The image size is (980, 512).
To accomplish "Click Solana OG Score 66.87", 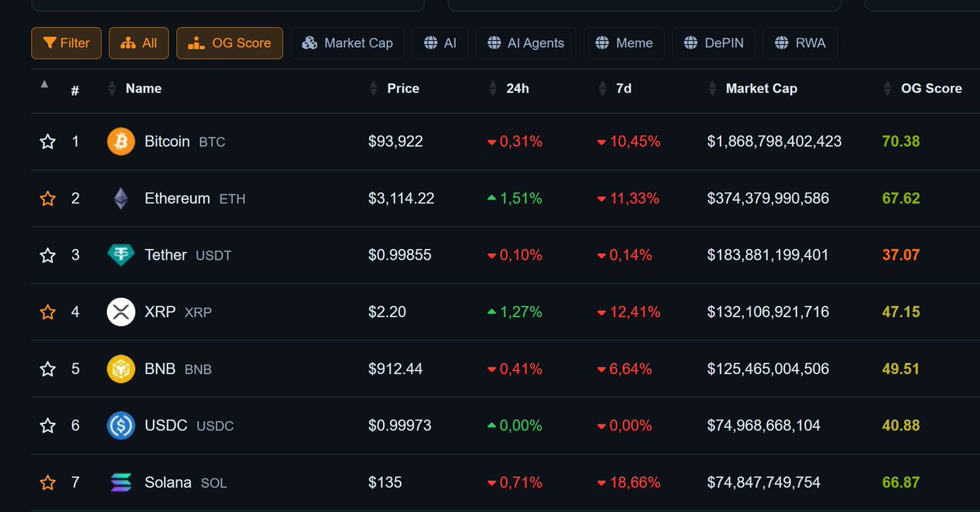I will pos(901,483).
